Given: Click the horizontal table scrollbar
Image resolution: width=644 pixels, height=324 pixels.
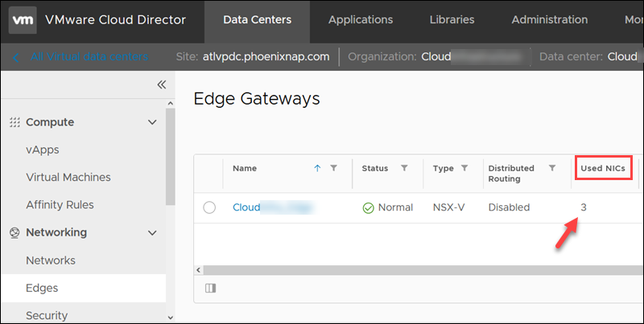Looking at the screenshot, I should (x=423, y=270).
